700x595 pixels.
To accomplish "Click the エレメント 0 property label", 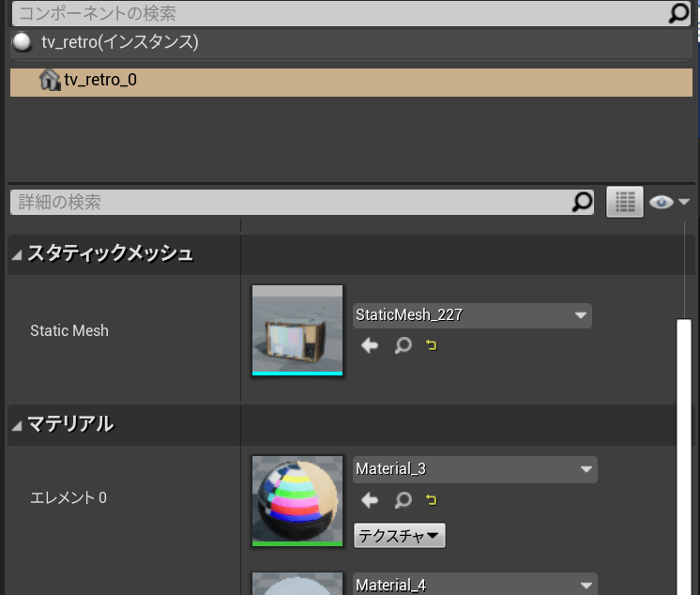I will click(68, 497).
